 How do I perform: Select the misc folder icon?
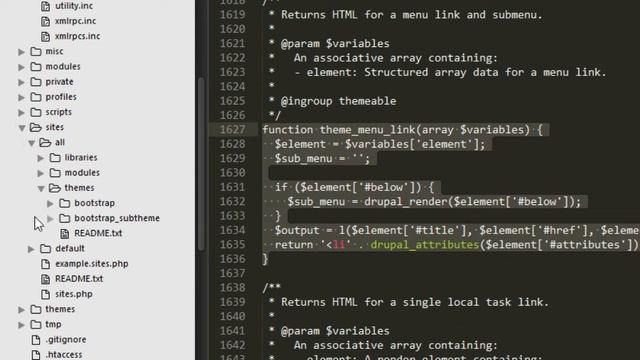tap(36, 51)
